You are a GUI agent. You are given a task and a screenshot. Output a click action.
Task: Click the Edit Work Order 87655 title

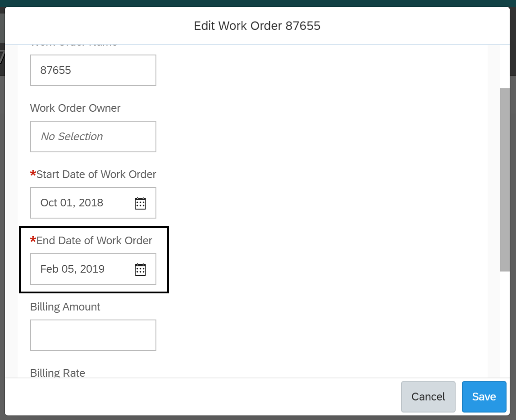(x=257, y=26)
